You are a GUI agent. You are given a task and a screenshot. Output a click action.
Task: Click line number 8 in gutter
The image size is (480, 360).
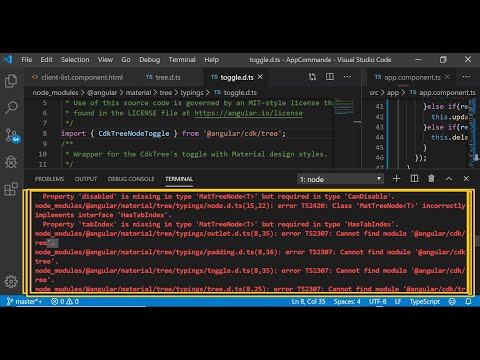pyautogui.click(x=45, y=133)
